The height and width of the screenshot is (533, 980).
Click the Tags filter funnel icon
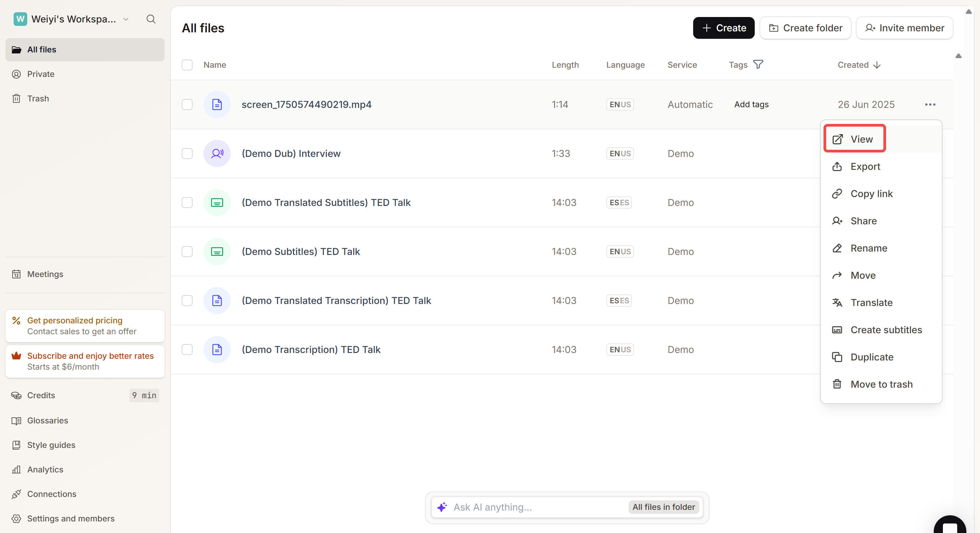tap(758, 64)
